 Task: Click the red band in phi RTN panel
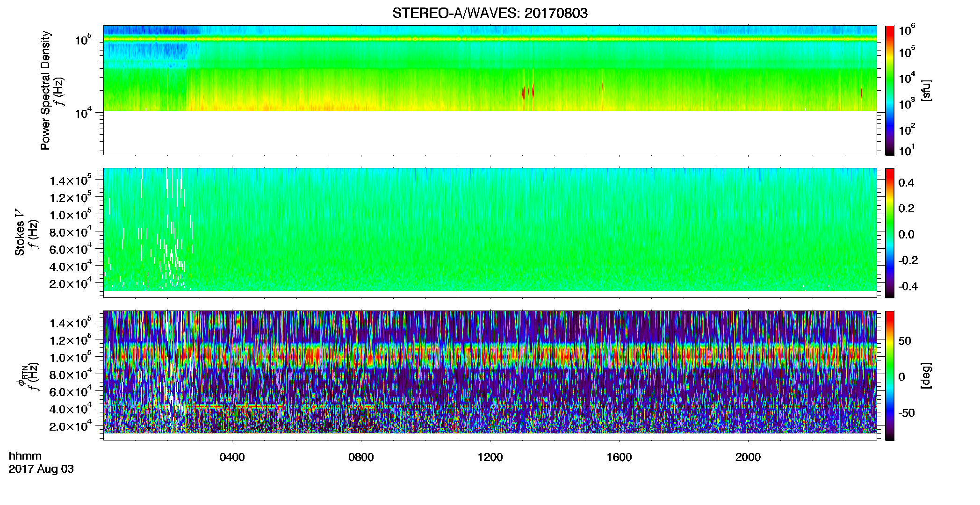(490, 358)
